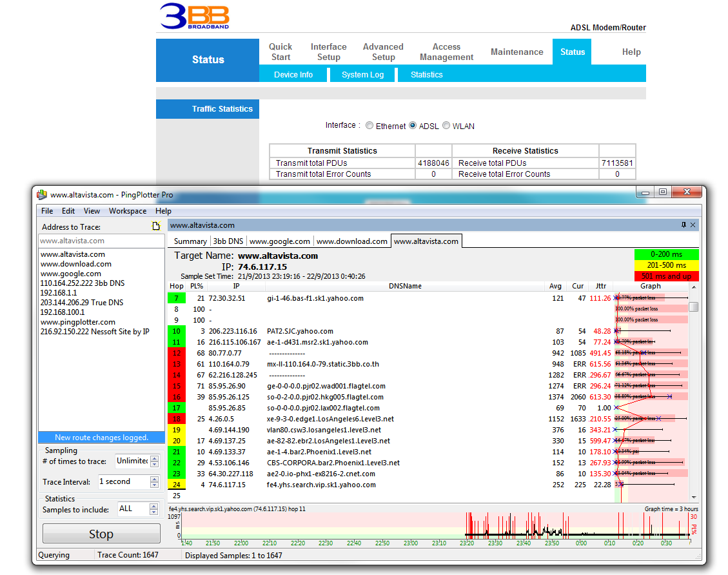Minimize the PingPlotter Pro window
This screenshot has height=575, width=728.
(x=645, y=192)
